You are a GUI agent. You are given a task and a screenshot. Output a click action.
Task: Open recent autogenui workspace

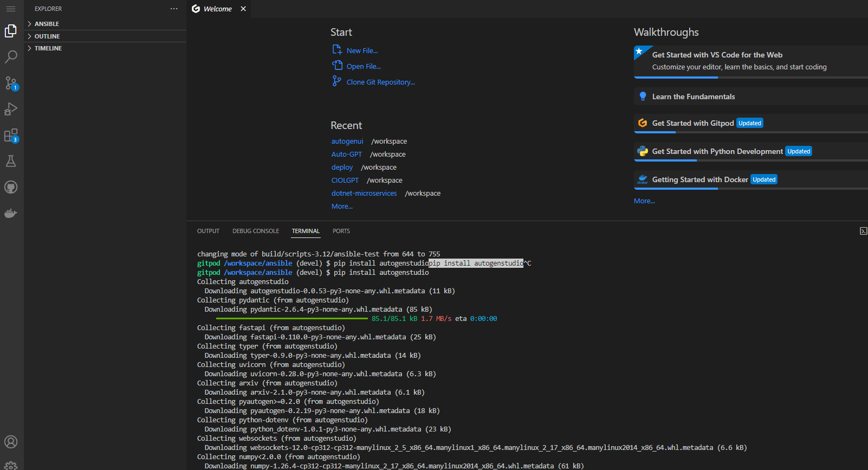[347, 141]
